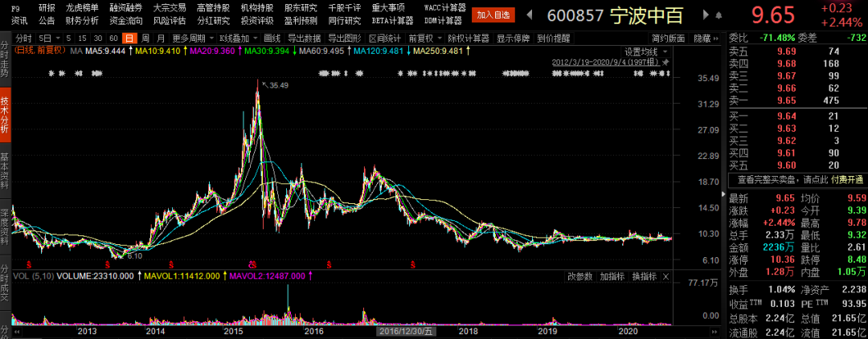Open 机构持股 menu item
868x339 pixels.
(x=257, y=8)
